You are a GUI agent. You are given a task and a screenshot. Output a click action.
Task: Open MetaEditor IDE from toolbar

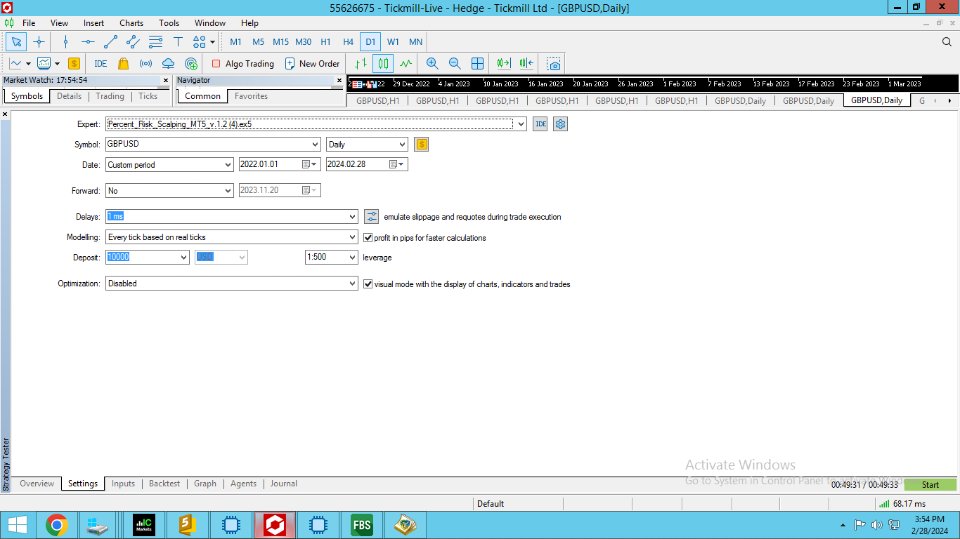100,64
